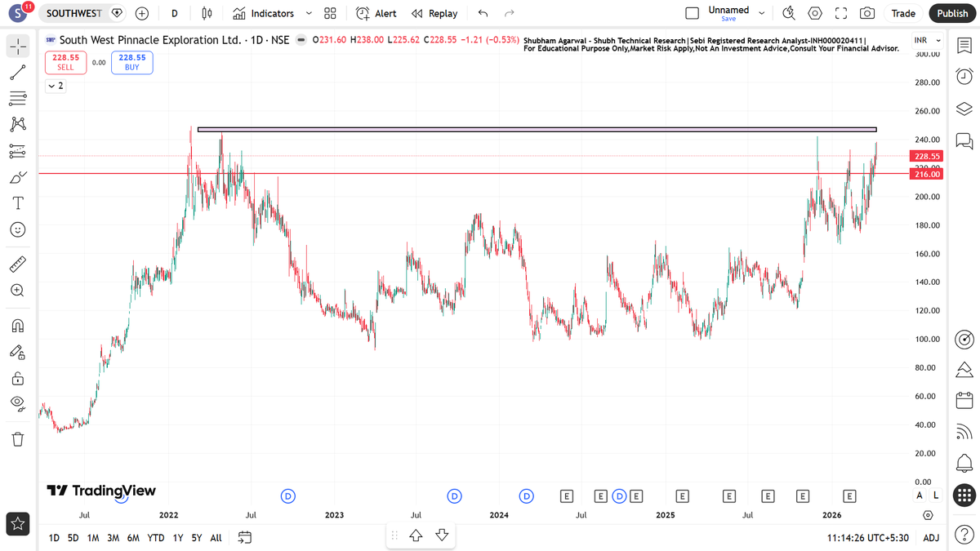Image resolution: width=980 pixels, height=551 pixels.
Task: Select the Brush drawing tool
Action: 18,176
